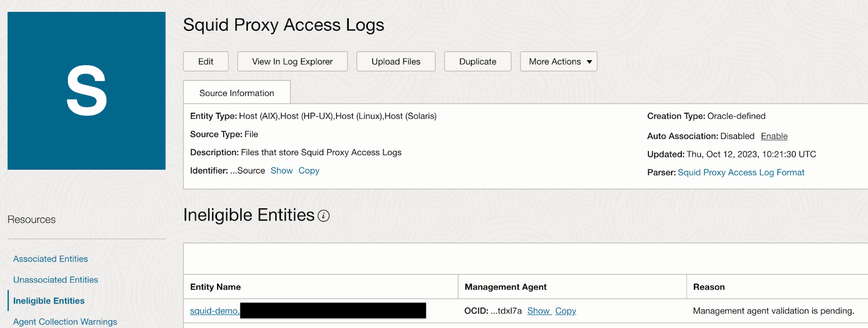Open the Squid Proxy Access Log Format parser

point(741,172)
